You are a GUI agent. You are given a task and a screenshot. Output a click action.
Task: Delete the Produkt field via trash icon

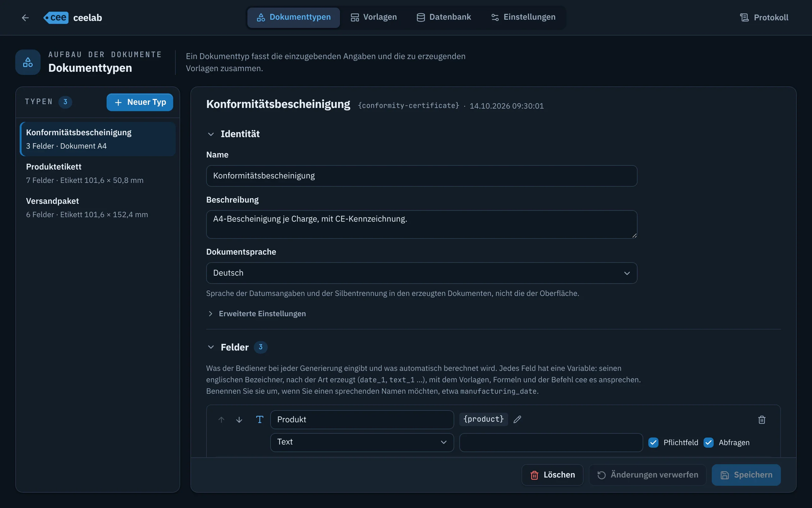click(762, 419)
